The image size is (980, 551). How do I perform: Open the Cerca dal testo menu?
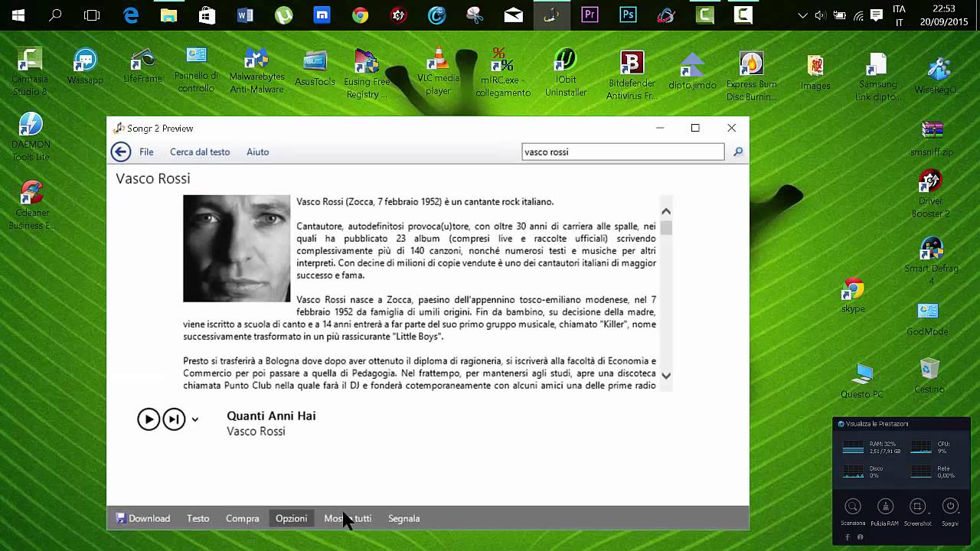click(x=200, y=152)
